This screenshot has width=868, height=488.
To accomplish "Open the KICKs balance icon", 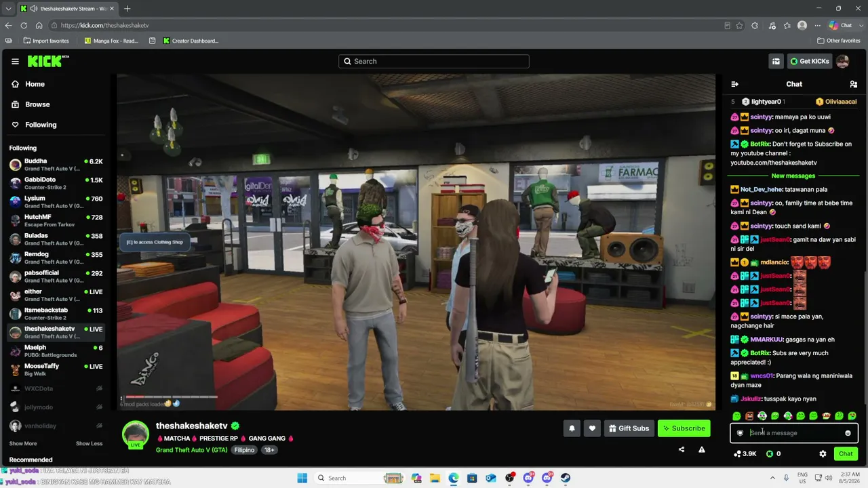I will 770,454.
